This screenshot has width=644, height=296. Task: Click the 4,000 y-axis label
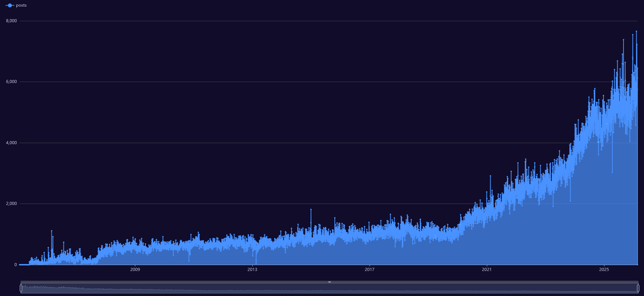click(11, 143)
